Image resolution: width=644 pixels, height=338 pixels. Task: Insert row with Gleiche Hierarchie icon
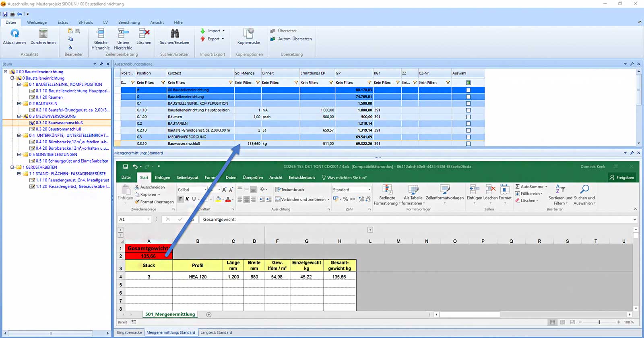101,34
